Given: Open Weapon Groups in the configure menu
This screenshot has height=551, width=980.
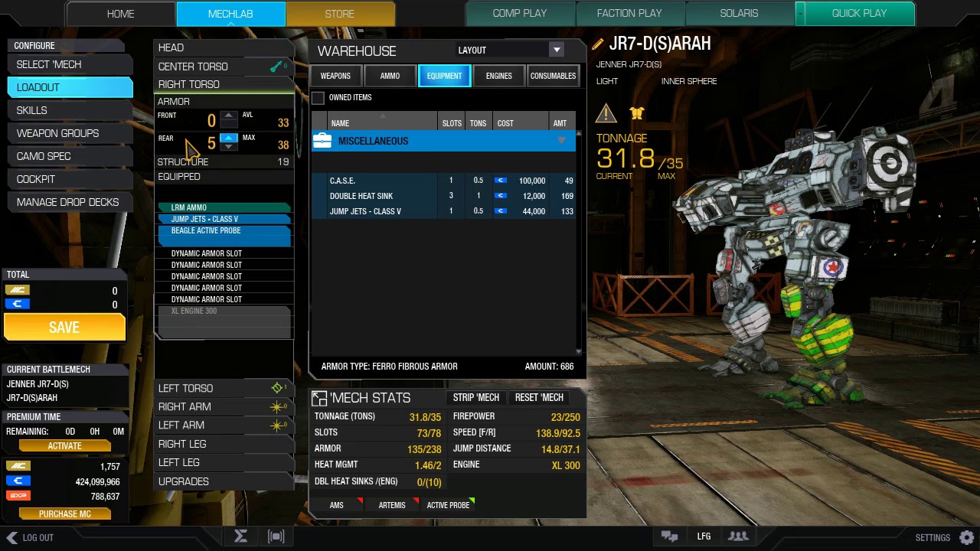Looking at the screenshot, I should click(x=70, y=134).
